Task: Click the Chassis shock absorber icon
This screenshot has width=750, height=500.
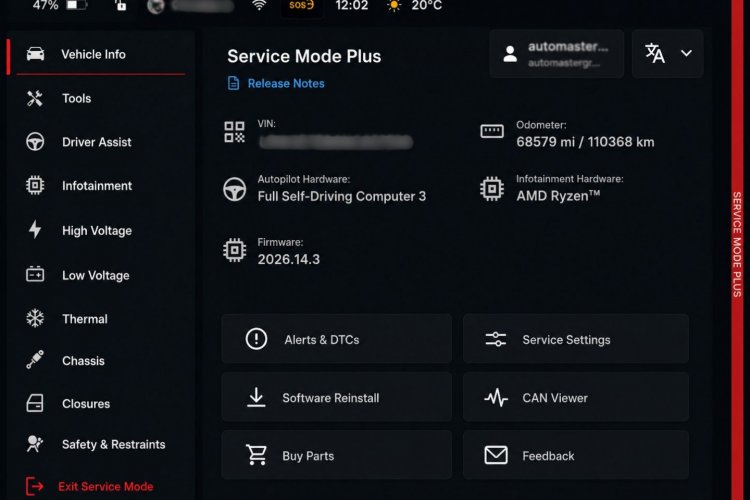Action: 35,360
